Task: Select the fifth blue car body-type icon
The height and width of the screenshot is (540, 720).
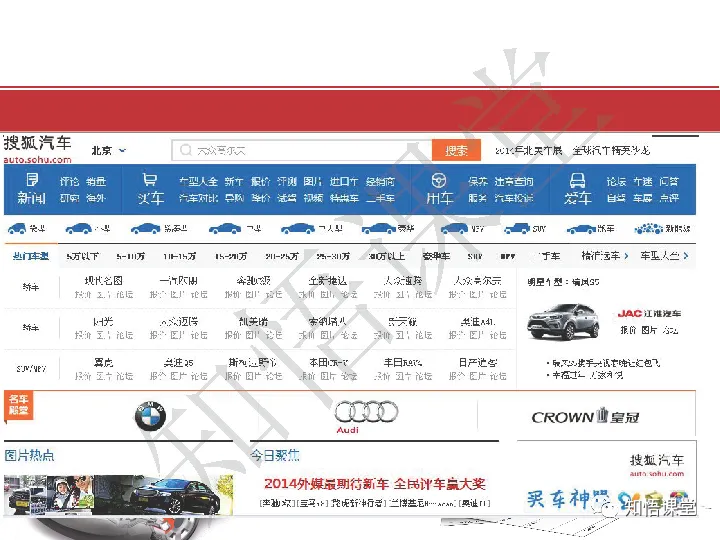Action: (x=298, y=228)
